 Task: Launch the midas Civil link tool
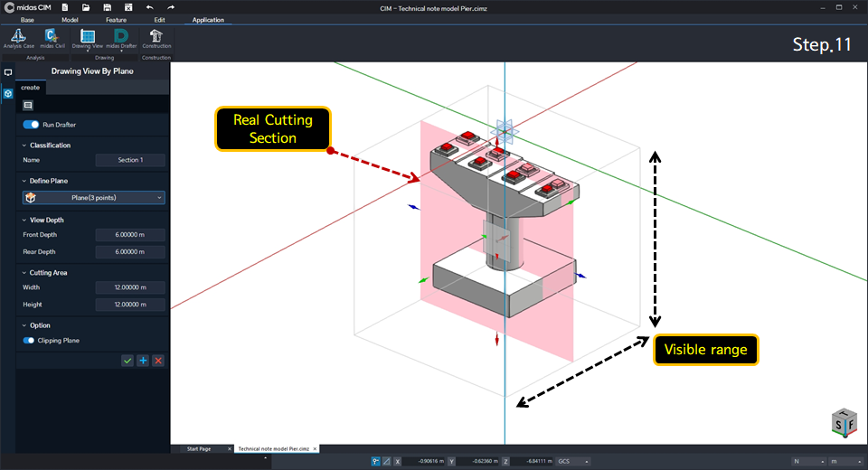coord(52,39)
